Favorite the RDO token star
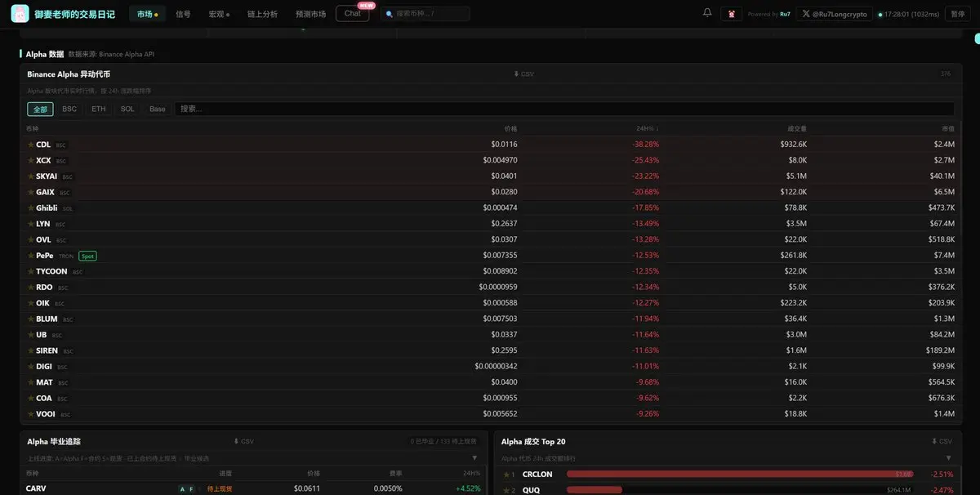 (31, 288)
